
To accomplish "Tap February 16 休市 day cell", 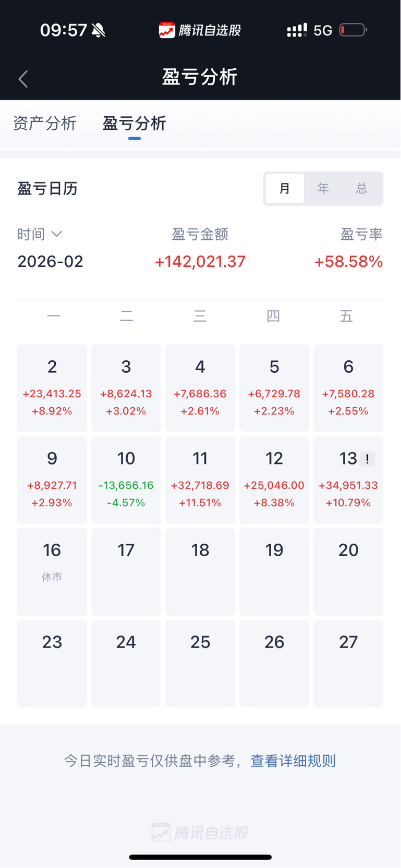I will coord(52,571).
